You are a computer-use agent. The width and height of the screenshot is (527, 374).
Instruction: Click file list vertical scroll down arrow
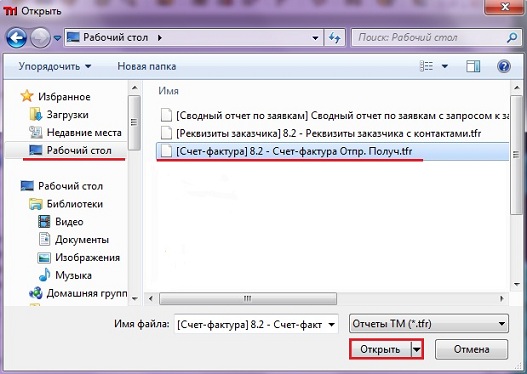517,284
